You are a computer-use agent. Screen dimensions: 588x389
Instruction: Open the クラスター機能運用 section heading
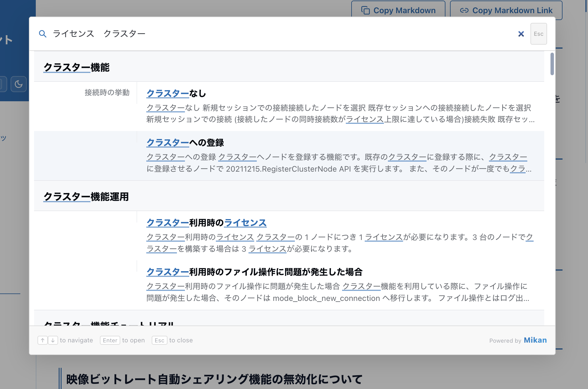pos(86,197)
